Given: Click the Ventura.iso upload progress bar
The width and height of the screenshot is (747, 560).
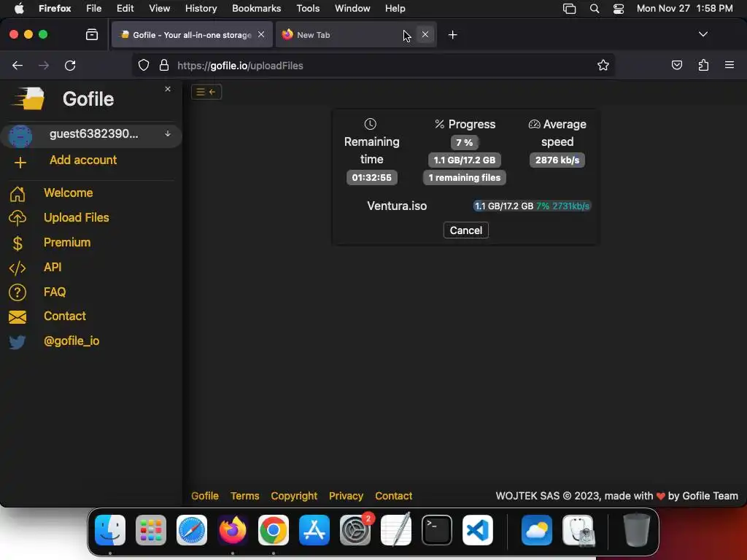Looking at the screenshot, I should point(532,206).
